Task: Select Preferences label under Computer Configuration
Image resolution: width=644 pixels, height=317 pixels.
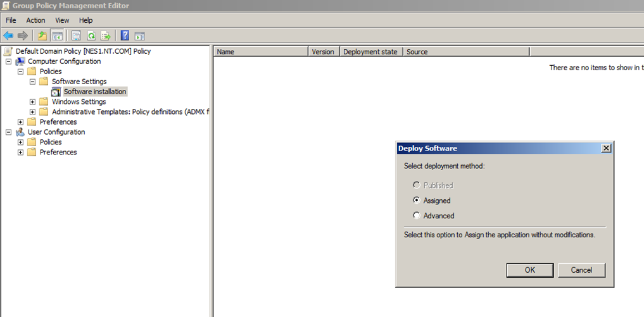Action: point(58,122)
